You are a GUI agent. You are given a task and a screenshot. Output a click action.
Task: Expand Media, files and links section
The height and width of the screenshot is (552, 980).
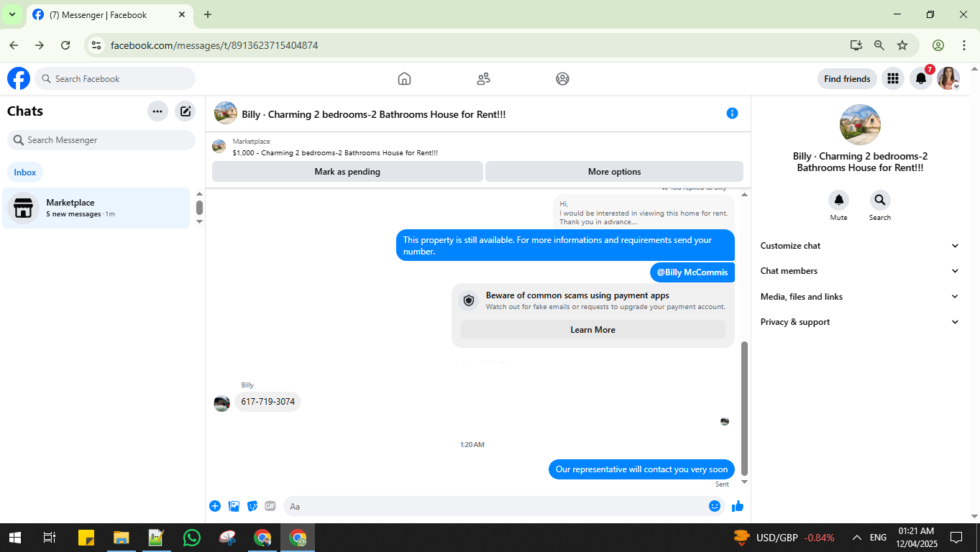click(x=860, y=297)
